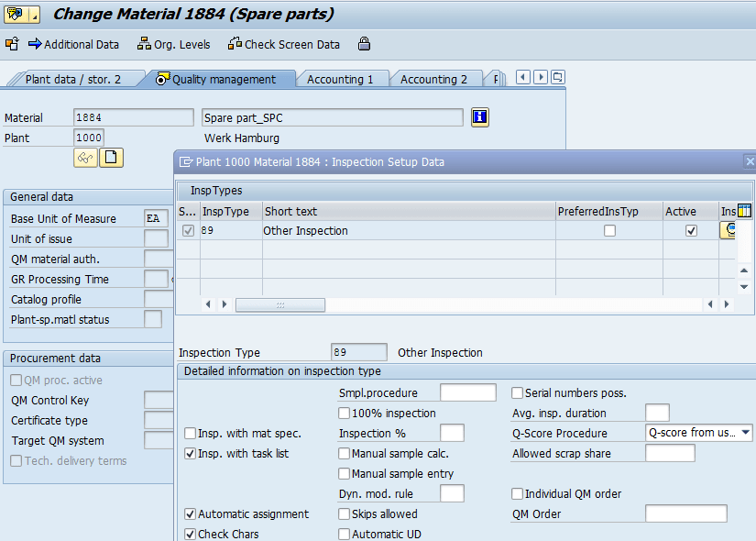This screenshot has height=541, width=756.
Task: Enable Automatic UD checkbox
Action: click(x=345, y=535)
